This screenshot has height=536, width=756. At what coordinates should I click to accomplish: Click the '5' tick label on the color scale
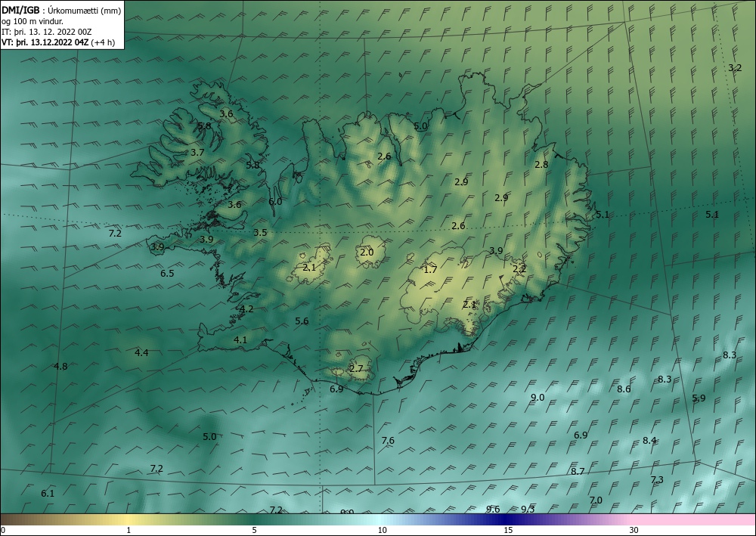254,530
